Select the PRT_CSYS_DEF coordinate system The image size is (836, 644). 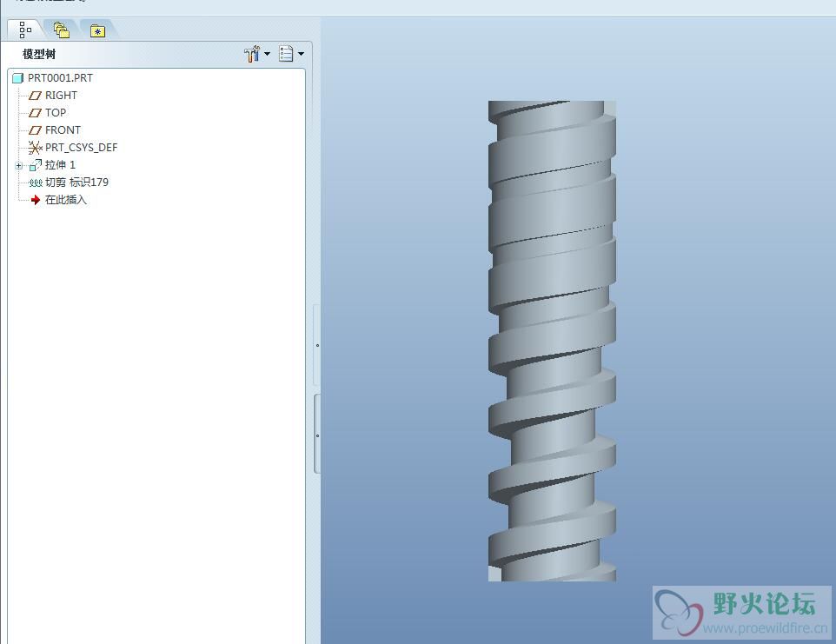81,148
